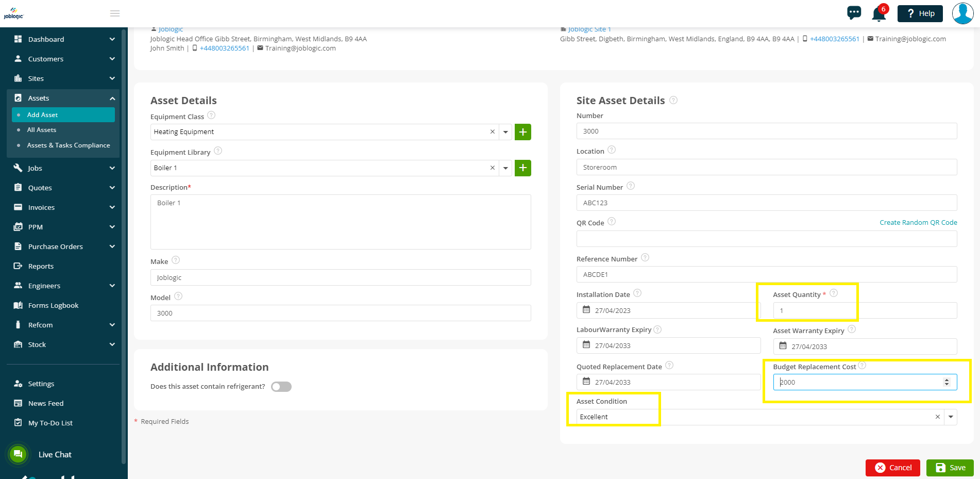Show help tooltip for Serial Number

pyautogui.click(x=631, y=186)
